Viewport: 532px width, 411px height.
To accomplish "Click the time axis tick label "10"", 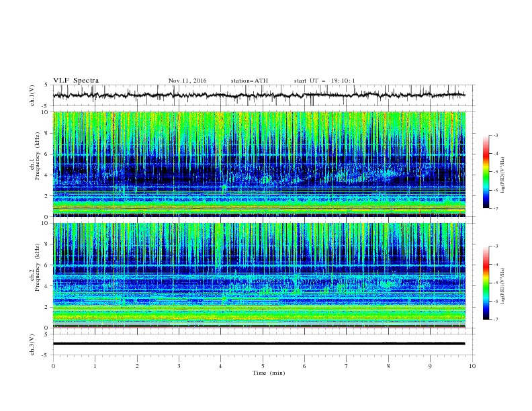I will coord(472,366).
